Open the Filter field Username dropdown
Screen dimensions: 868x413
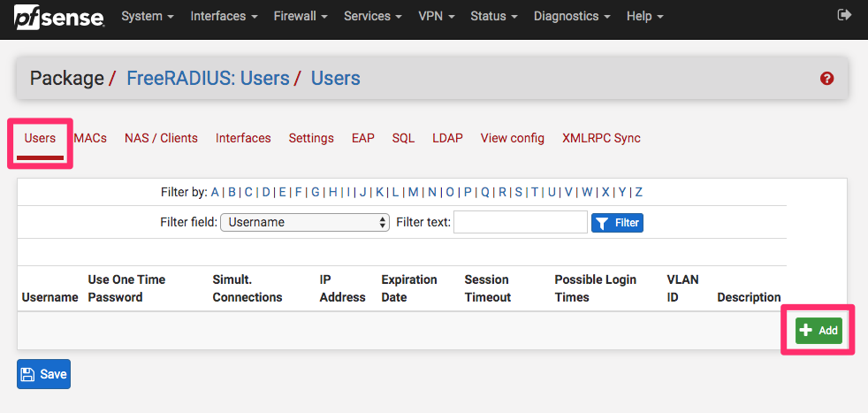pyautogui.click(x=305, y=223)
